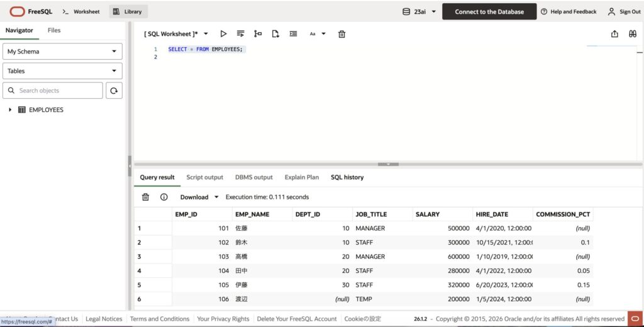Viewport: 644px width, 327px height.
Task: Click Delete Your FreeSQL Account link
Action: [x=297, y=319]
